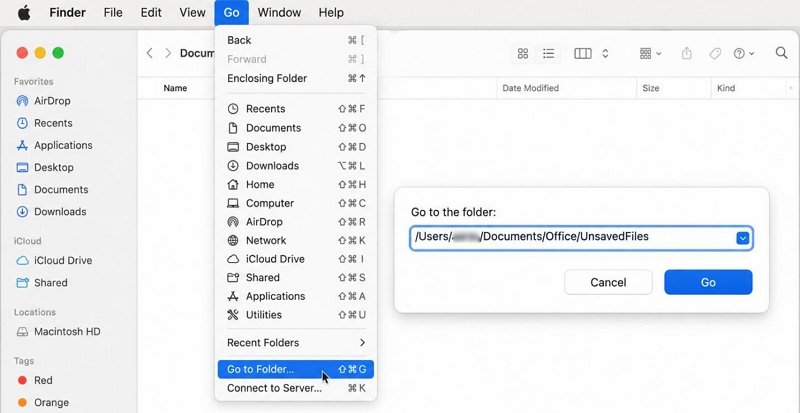Choose Shared from the Go menu
This screenshot has height=413, width=800.
tap(296, 278)
